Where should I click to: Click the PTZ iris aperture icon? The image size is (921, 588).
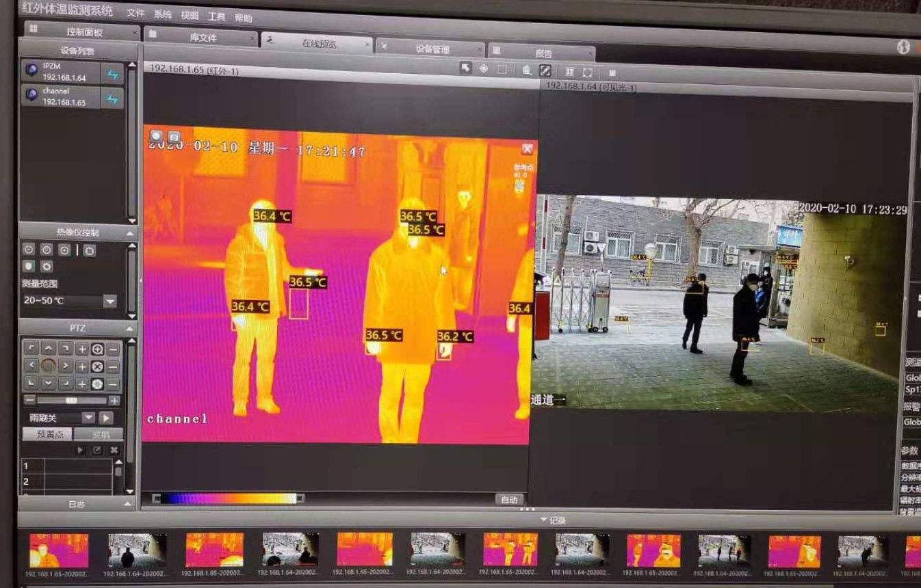pyautogui.click(x=97, y=384)
